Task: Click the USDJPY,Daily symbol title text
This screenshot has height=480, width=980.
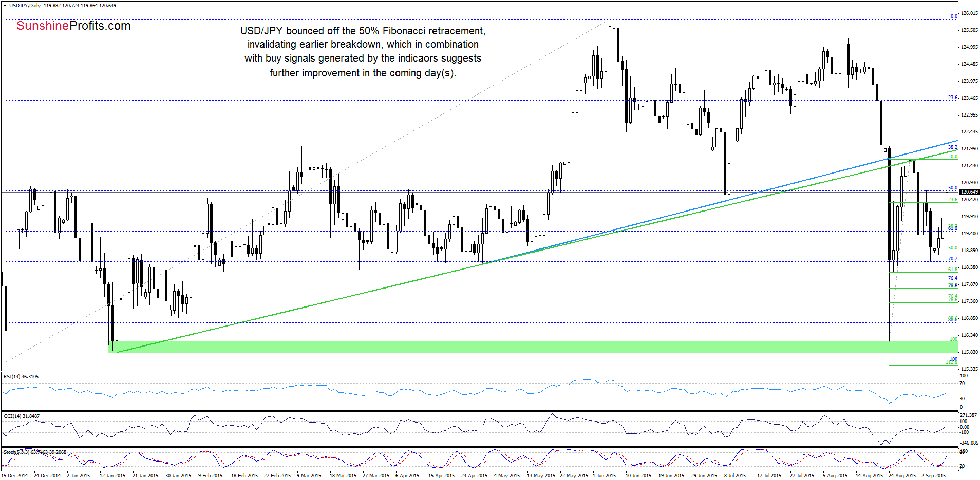Action: click(25, 6)
